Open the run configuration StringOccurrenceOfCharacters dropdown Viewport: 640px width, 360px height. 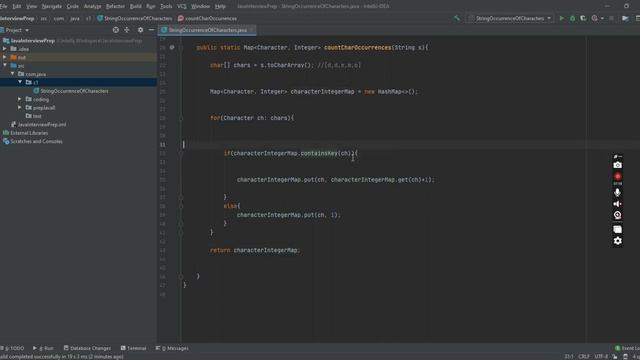pos(510,18)
